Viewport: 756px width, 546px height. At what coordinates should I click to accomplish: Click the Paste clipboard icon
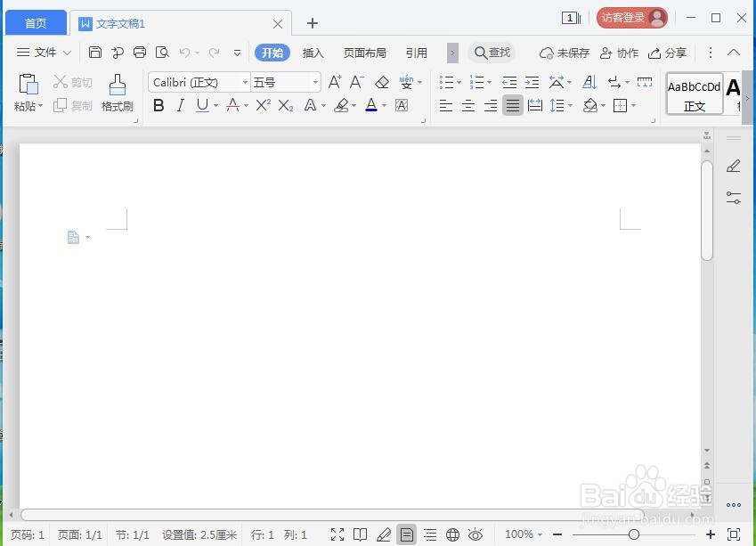(x=28, y=84)
